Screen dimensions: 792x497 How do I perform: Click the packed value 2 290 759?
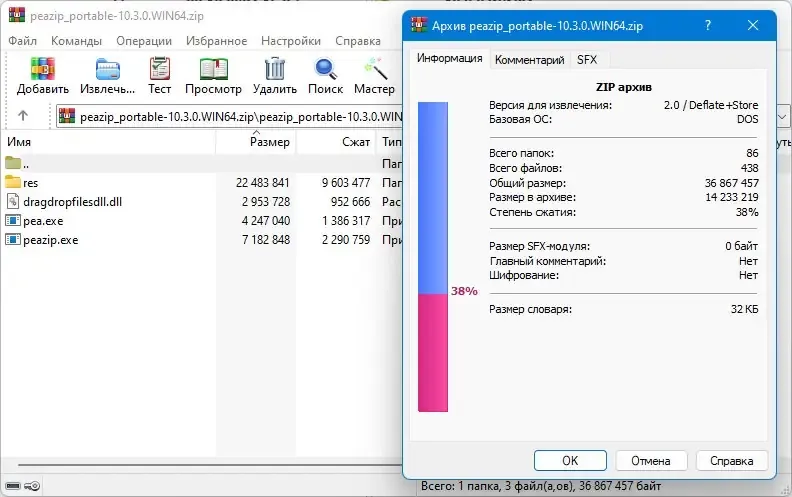(x=346, y=240)
